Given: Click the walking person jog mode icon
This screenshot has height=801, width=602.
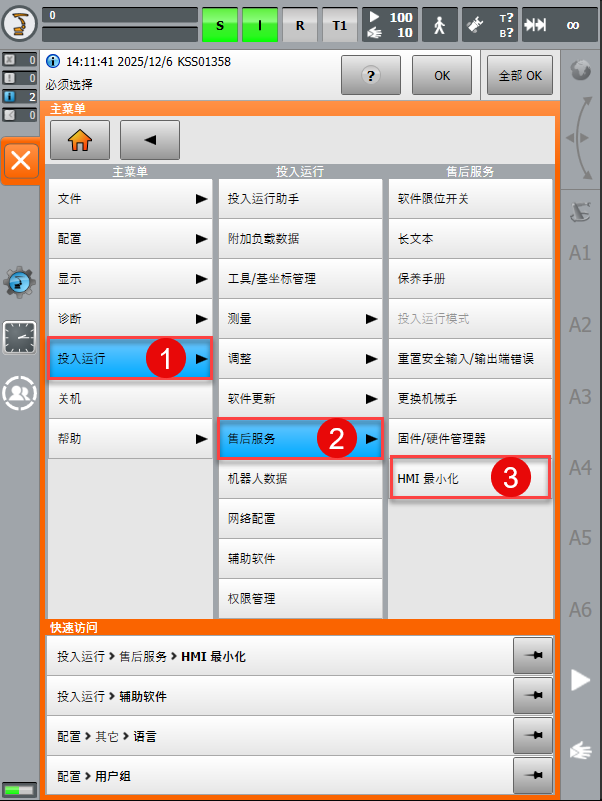Looking at the screenshot, I should coord(441,24).
